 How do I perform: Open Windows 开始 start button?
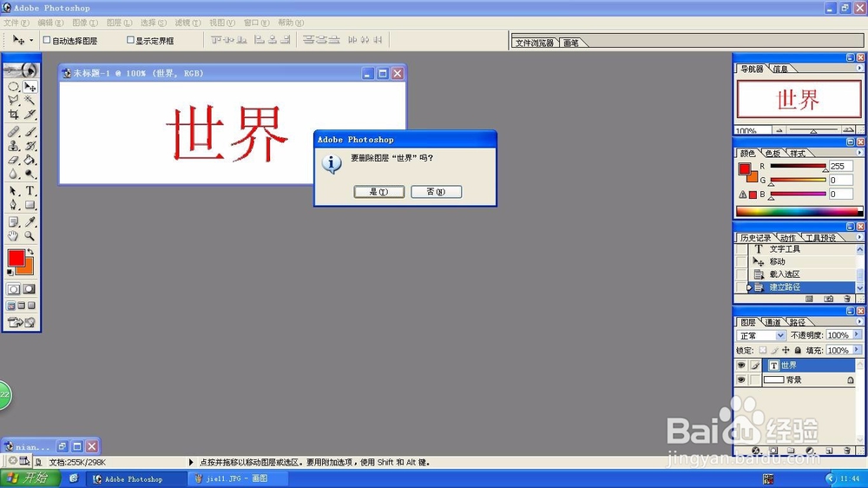coord(30,478)
